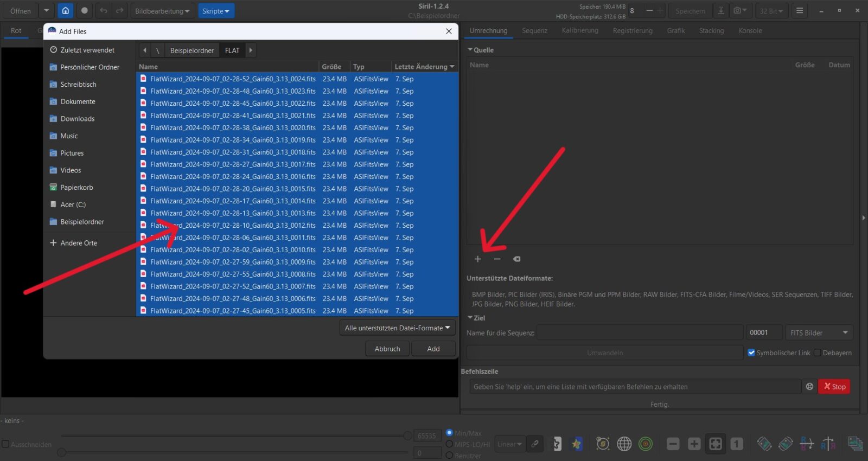Click the green target photometry icon
Image resolution: width=868 pixels, height=461 pixels.
(x=646, y=444)
